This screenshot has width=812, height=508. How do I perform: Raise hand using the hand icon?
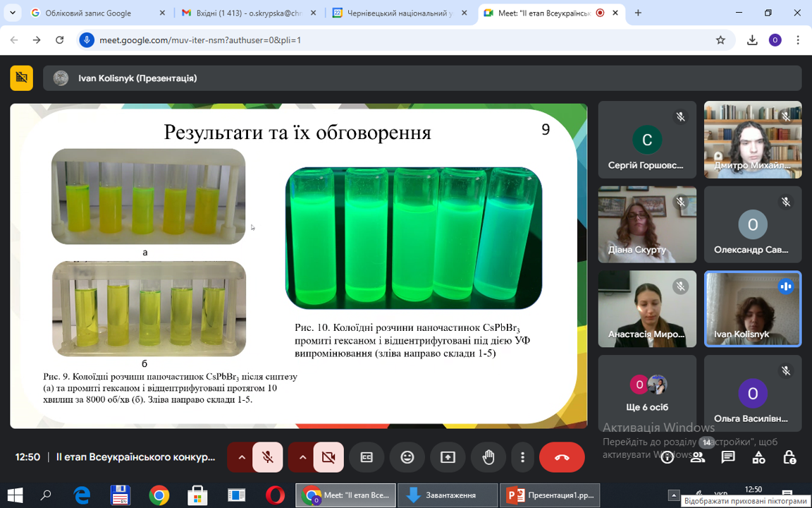488,457
